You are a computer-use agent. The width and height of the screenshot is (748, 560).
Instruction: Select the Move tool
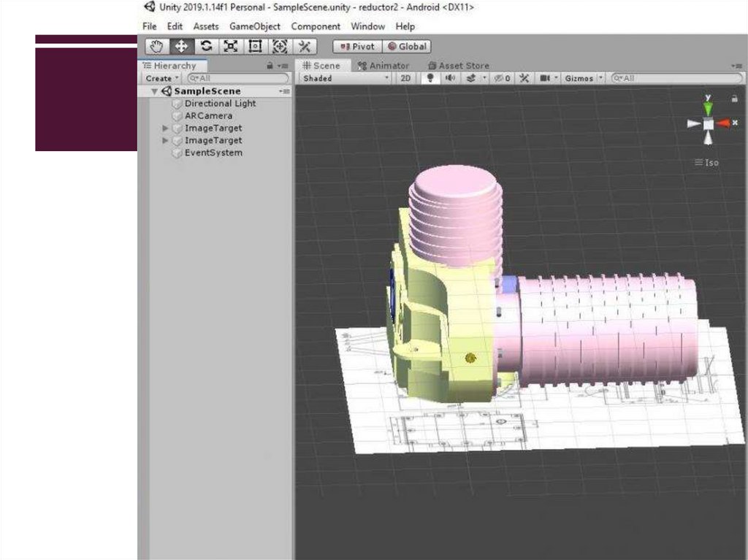tap(180, 46)
